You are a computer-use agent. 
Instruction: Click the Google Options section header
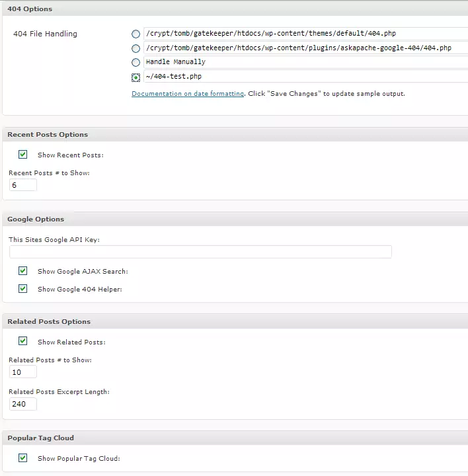(36, 219)
